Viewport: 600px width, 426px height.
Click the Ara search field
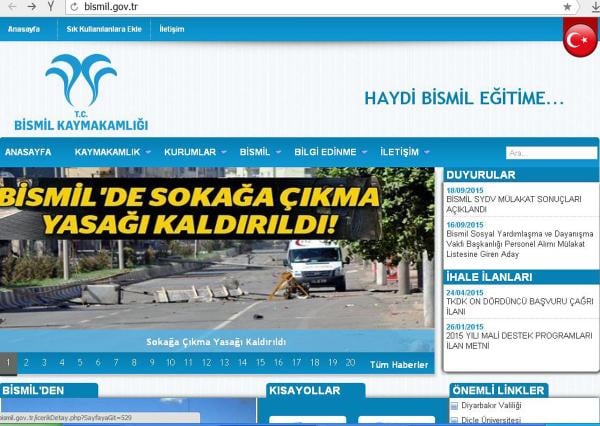(x=551, y=153)
